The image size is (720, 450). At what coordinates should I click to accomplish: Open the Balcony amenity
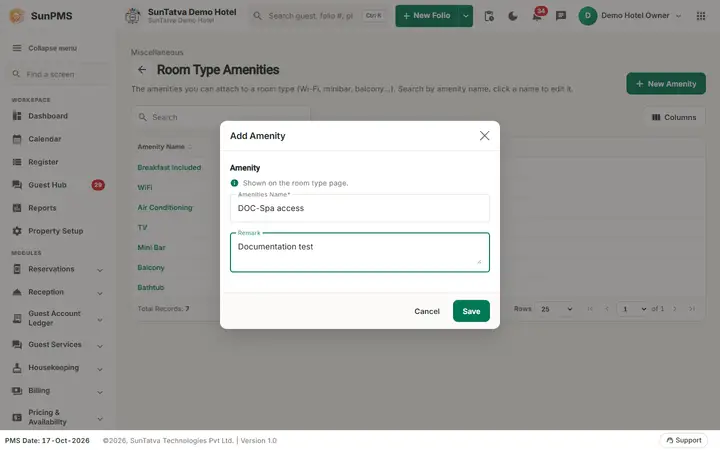[x=151, y=267]
